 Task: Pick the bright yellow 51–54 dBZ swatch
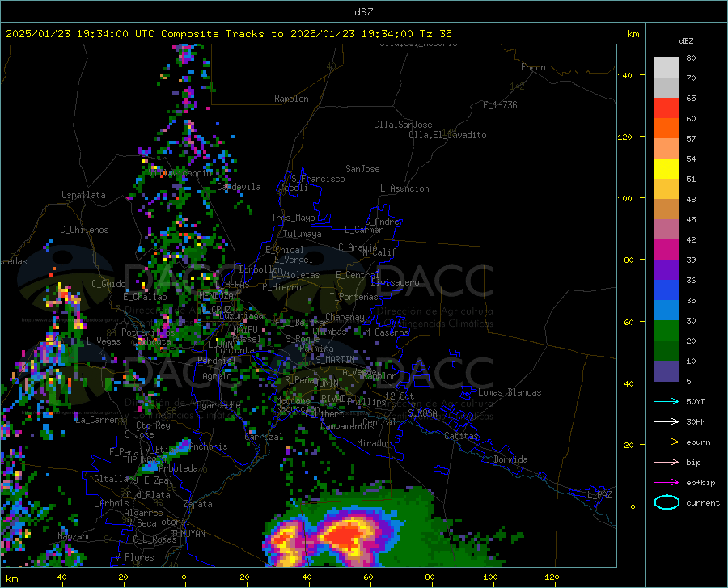point(667,169)
